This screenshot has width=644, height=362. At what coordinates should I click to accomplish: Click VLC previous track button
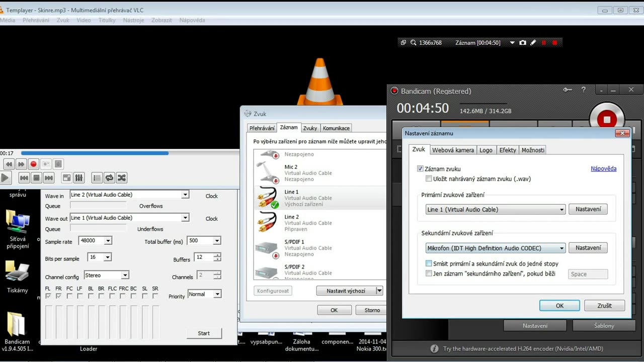click(x=24, y=177)
